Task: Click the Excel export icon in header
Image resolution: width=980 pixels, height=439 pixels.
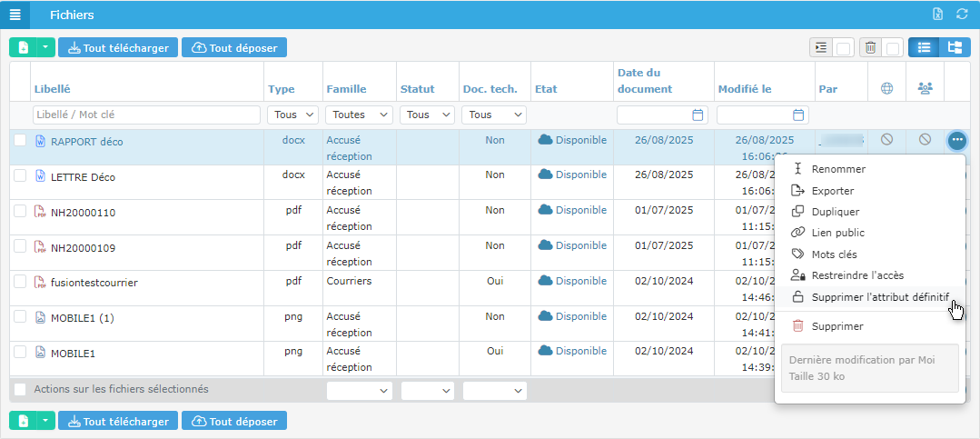Action: 938,15
